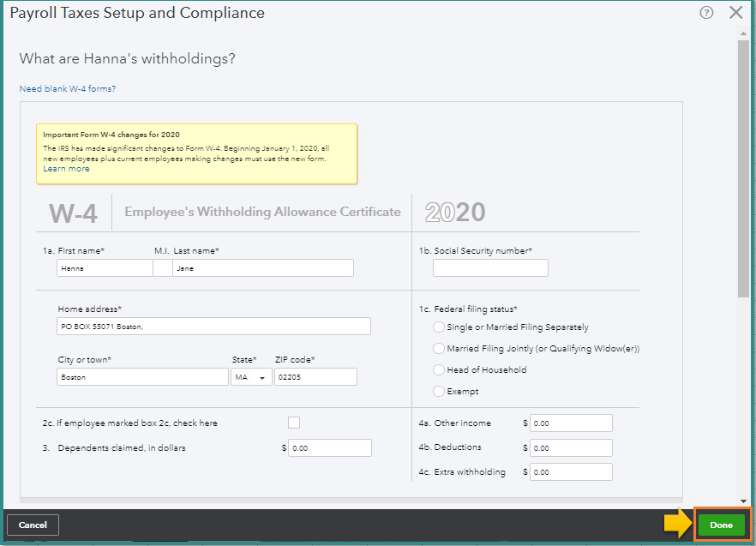Click the Last name field with Jane
This screenshot has height=546, width=756.
[x=263, y=268]
